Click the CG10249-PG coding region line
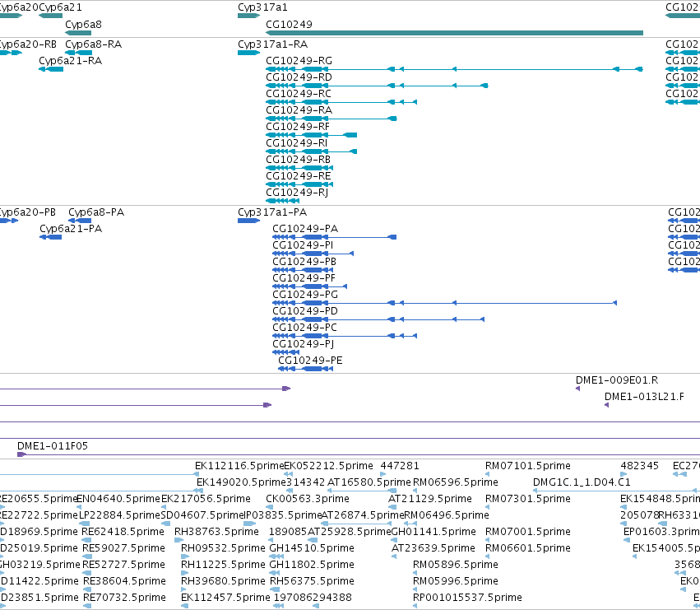The image size is (700, 610). click(x=445, y=304)
